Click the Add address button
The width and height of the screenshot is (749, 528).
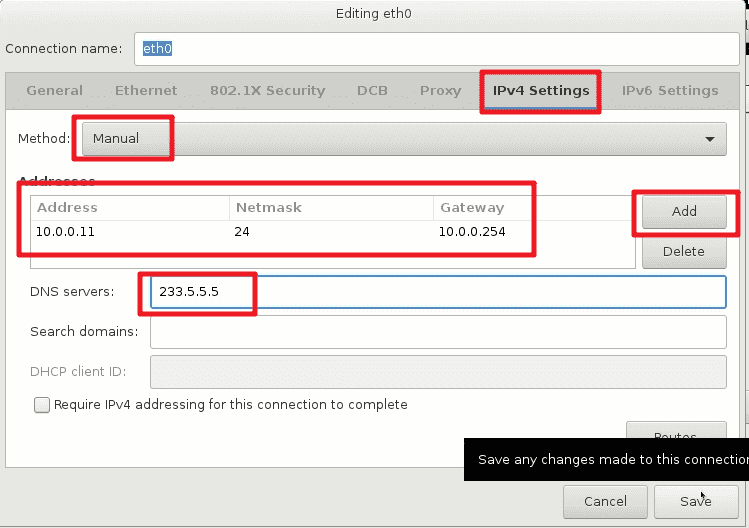coord(684,211)
